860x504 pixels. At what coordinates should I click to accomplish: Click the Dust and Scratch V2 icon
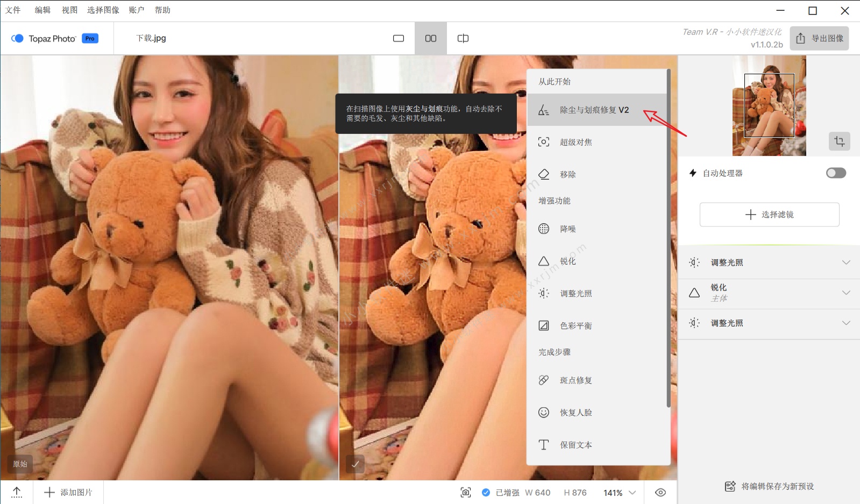coord(544,110)
